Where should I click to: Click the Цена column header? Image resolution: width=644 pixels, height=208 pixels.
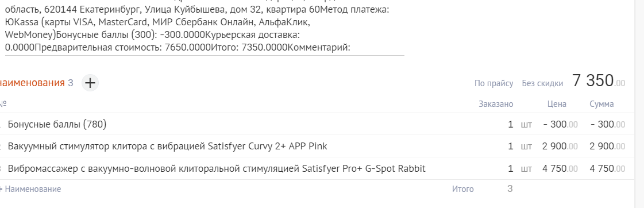(557, 104)
